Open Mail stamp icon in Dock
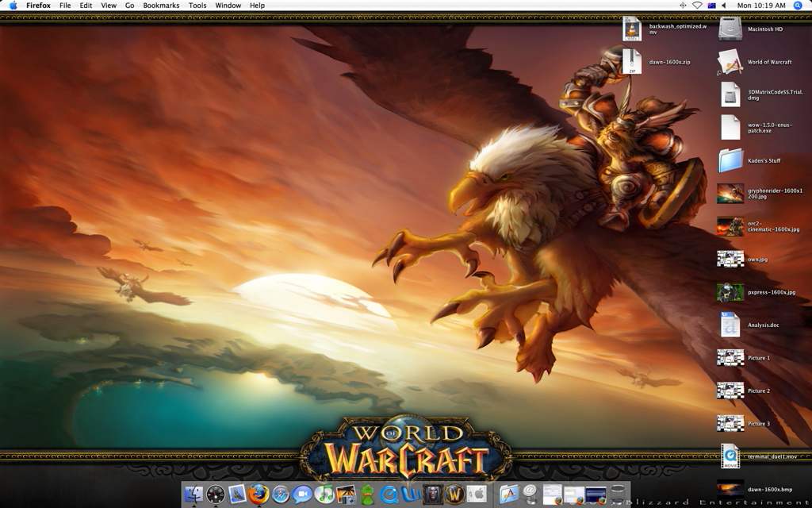Image resolution: width=812 pixels, height=508 pixels. (x=237, y=494)
